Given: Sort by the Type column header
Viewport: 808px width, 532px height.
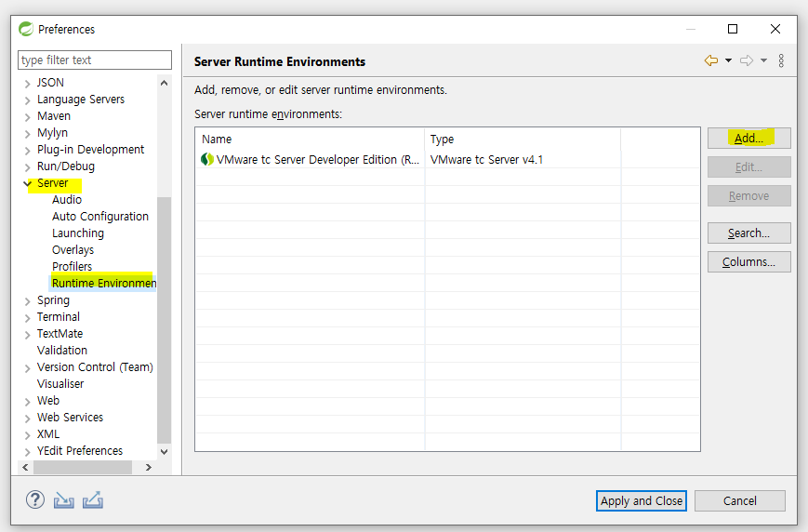Looking at the screenshot, I should point(522,140).
